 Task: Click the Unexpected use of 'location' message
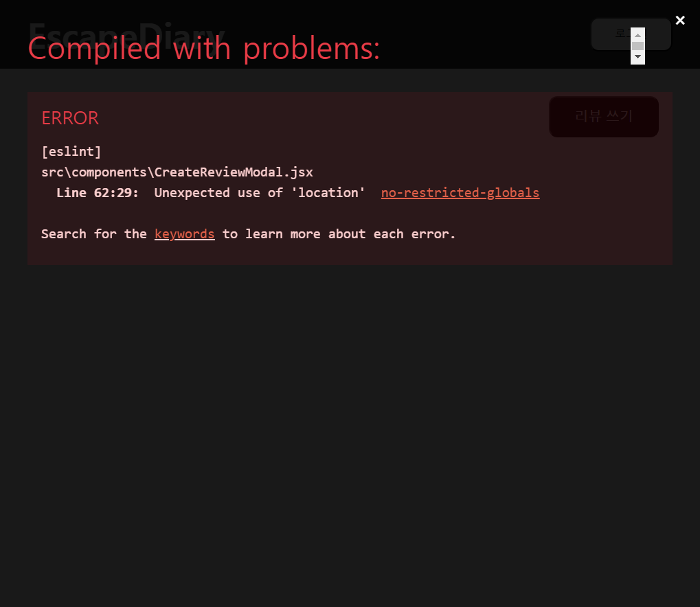pos(259,193)
